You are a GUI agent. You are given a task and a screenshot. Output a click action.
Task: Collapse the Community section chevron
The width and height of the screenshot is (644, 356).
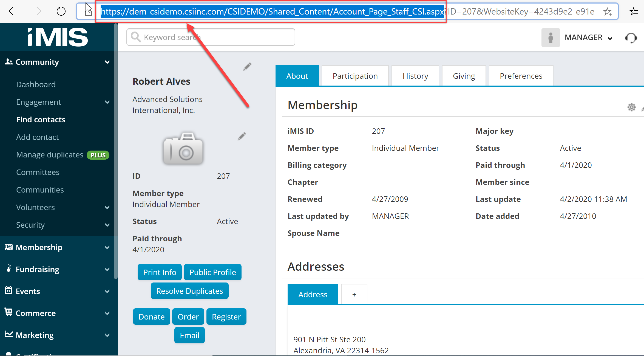tap(107, 62)
